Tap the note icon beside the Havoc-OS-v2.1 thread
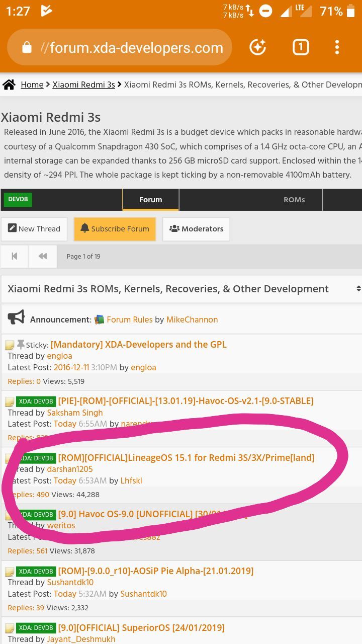 (x=10, y=402)
